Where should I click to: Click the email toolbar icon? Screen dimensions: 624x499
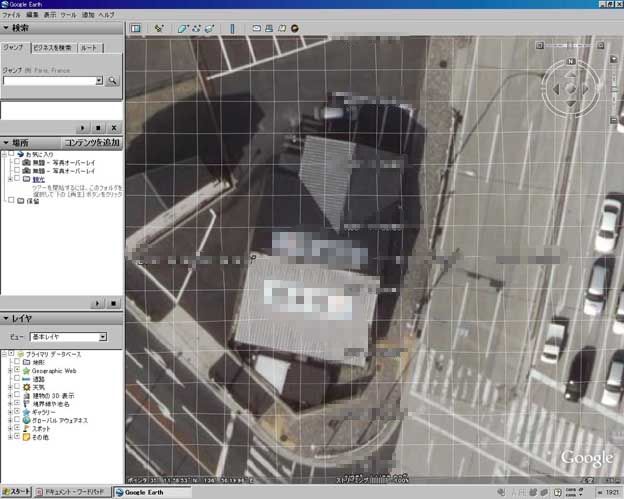[x=257, y=28]
